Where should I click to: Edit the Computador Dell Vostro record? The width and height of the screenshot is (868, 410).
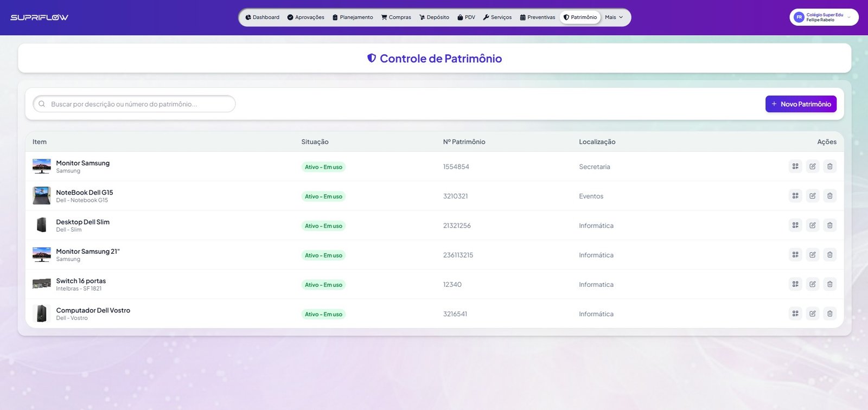pos(813,313)
